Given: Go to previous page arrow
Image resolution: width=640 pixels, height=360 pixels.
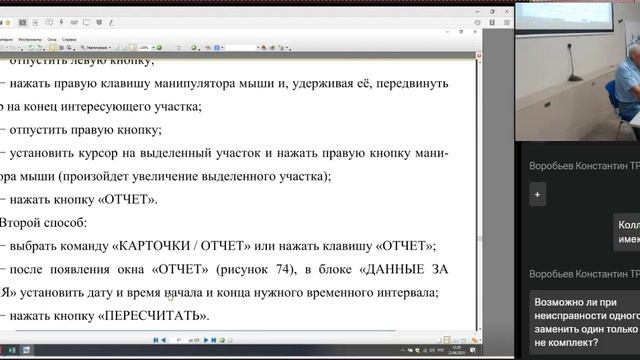Looking at the screenshot, I should [164, 340].
